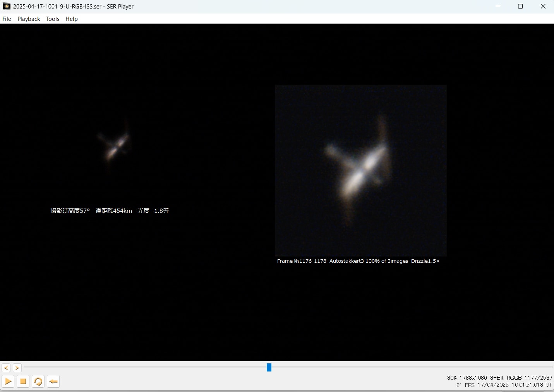Toggle the repeat loop button
Viewport: 554px width, 392px height.
click(x=38, y=382)
